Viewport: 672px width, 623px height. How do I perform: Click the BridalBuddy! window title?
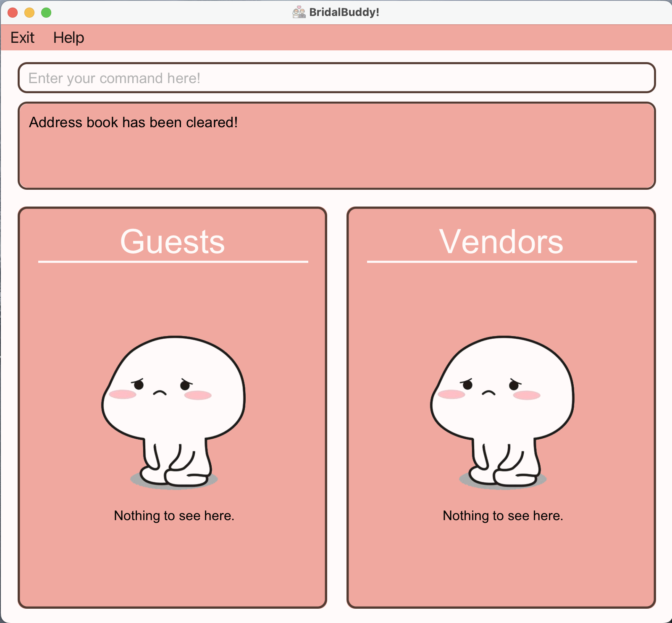[x=344, y=12]
